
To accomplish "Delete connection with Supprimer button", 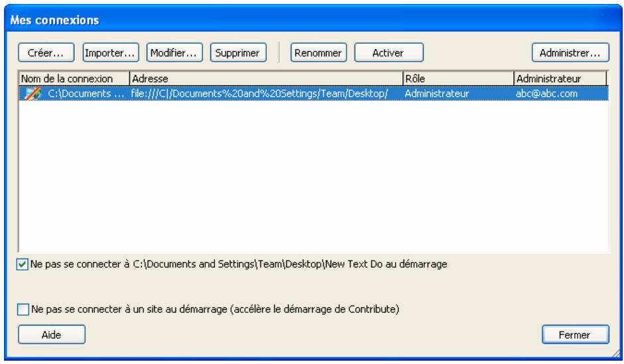I will tap(238, 53).
